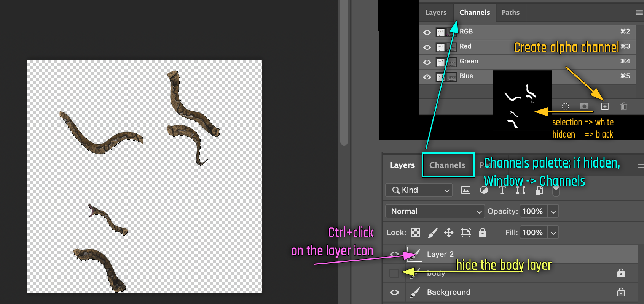Viewport: 644px width, 304px height.
Task: Click the Delete channel trash icon
Action: tap(623, 106)
